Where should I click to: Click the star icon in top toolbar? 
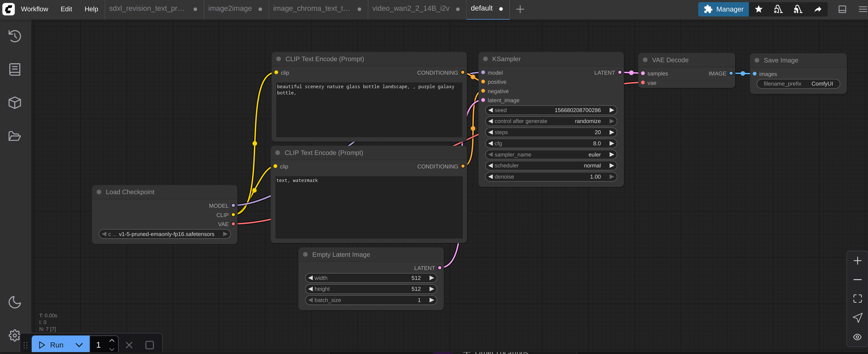(x=759, y=9)
